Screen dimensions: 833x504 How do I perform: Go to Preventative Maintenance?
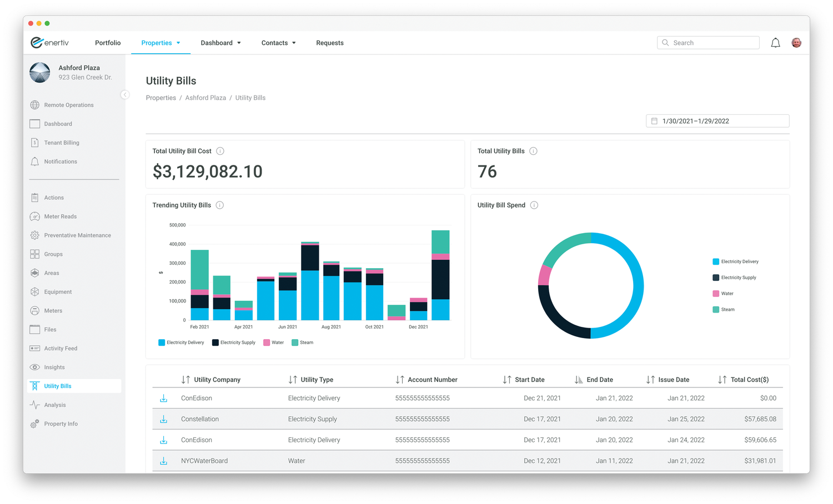[x=71, y=235]
